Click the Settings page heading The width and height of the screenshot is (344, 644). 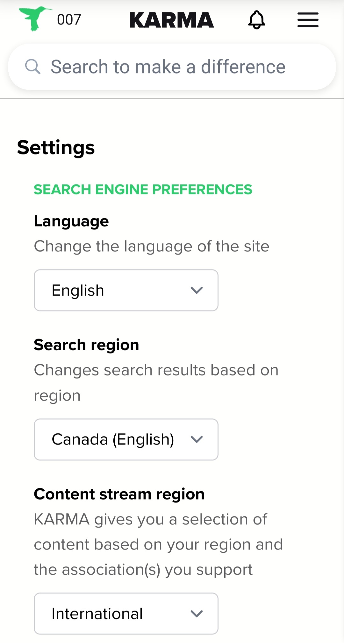pyautogui.click(x=56, y=148)
